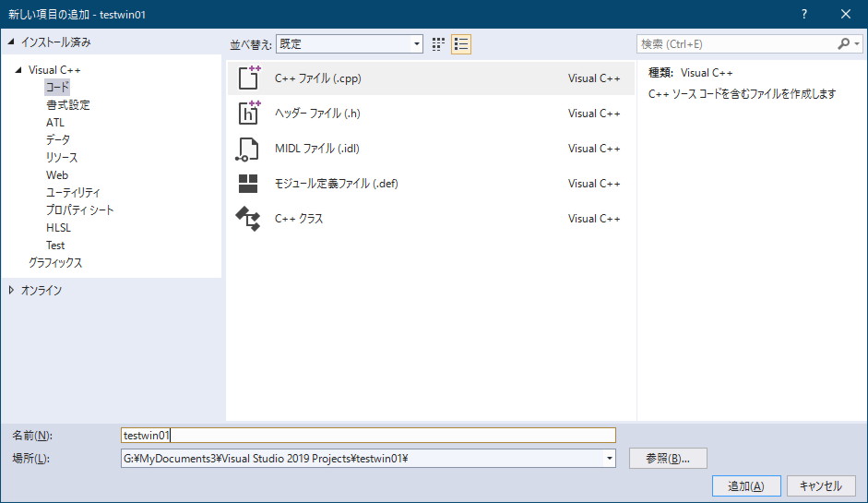Select the Web category
868x503 pixels.
57,175
